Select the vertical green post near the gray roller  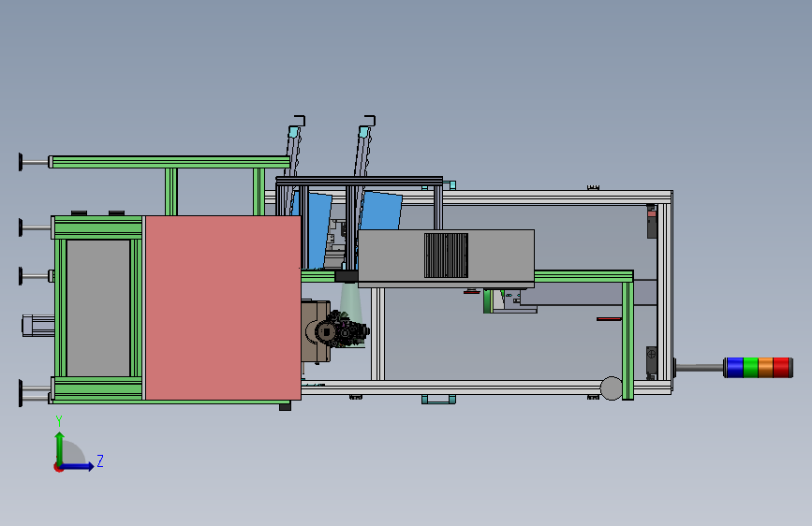pyautogui.click(x=627, y=340)
